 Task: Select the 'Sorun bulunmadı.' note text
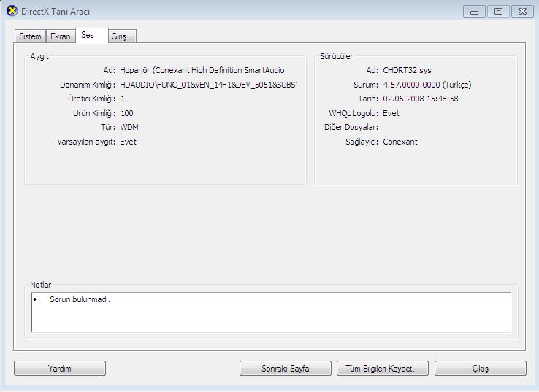pos(80,299)
